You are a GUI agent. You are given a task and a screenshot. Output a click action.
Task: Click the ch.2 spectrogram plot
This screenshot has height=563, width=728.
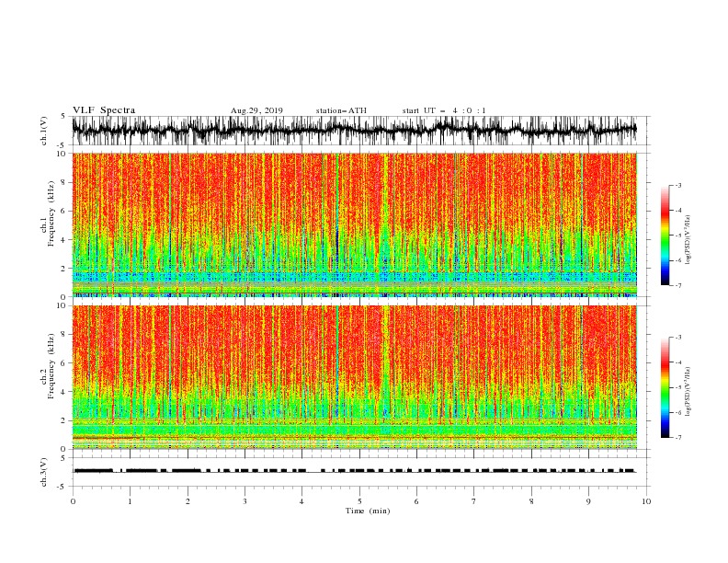(355, 377)
